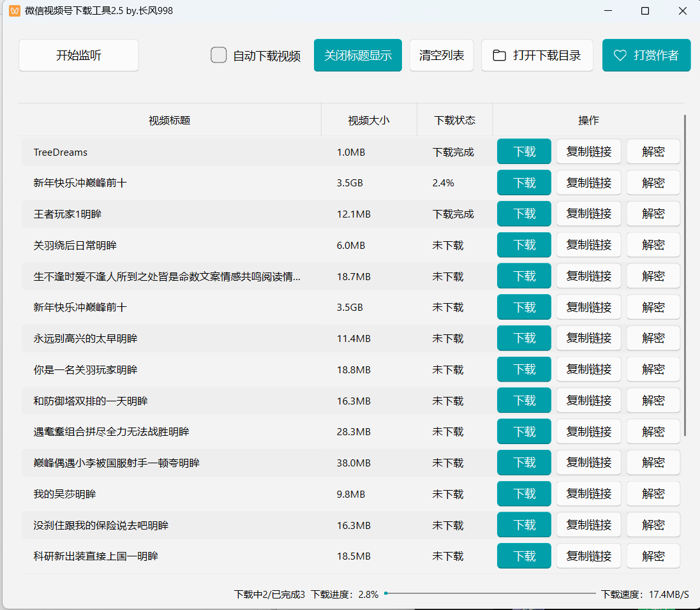Click 关闭标题显示 to hide titles
The width and height of the screenshot is (700, 610).
(357, 56)
